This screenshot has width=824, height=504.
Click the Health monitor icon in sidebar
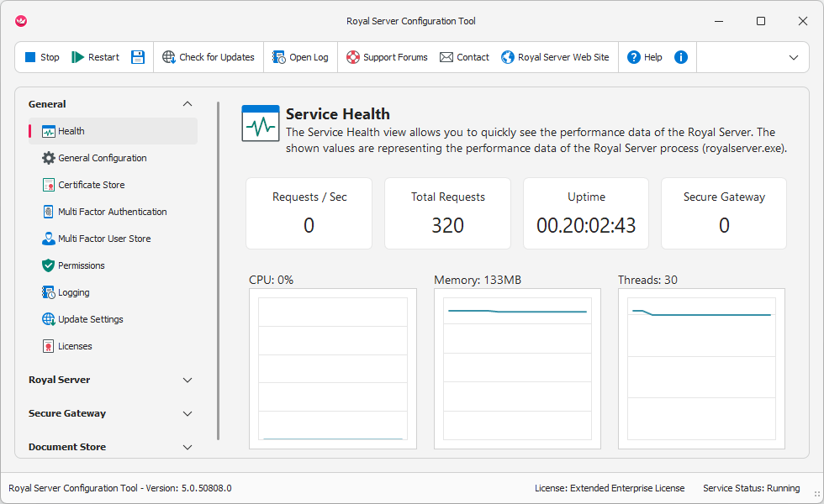49,131
